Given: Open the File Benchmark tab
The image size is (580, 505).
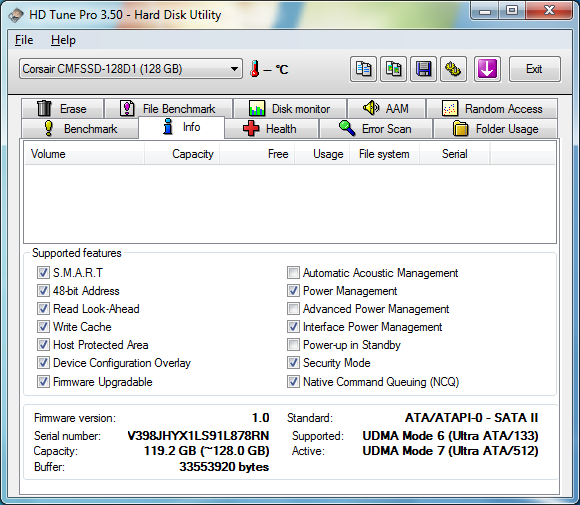Looking at the screenshot, I should pos(169,108).
